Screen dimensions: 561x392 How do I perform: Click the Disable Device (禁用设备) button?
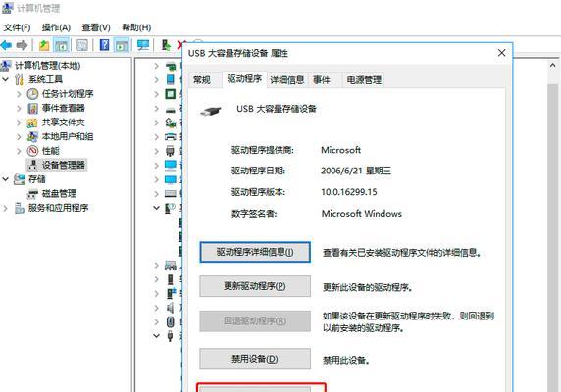pos(255,359)
